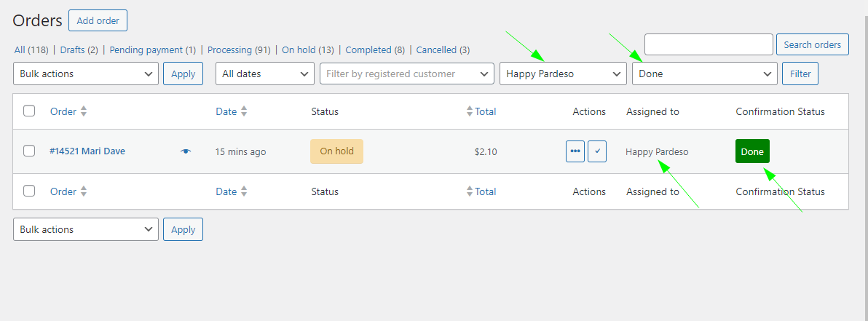Expand the All dates filter dropdown
The height and width of the screenshot is (321, 868).
pos(265,74)
